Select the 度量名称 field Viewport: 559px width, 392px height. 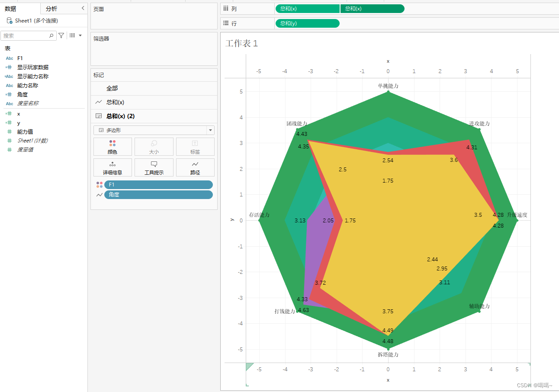[28, 103]
